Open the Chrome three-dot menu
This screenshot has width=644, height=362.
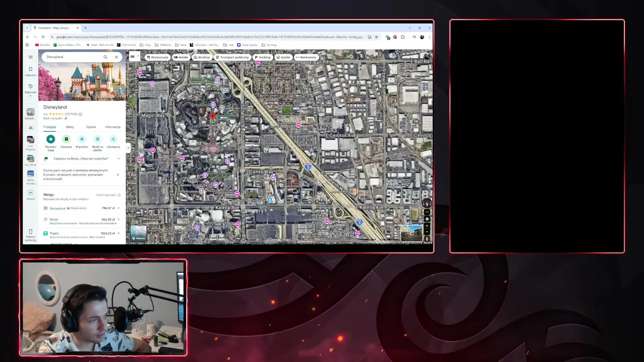[x=430, y=37]
